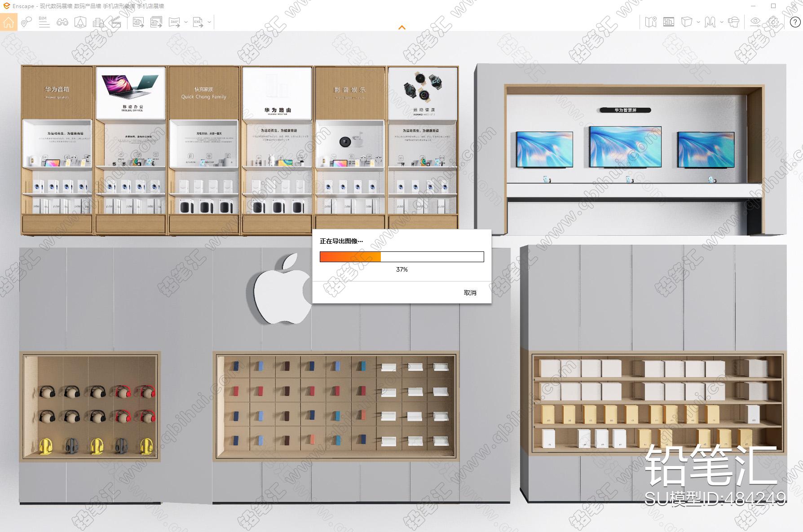Click the orange Home icon in toolbar
Viewport: 803px width, 532px height.
tap(9, 22)
